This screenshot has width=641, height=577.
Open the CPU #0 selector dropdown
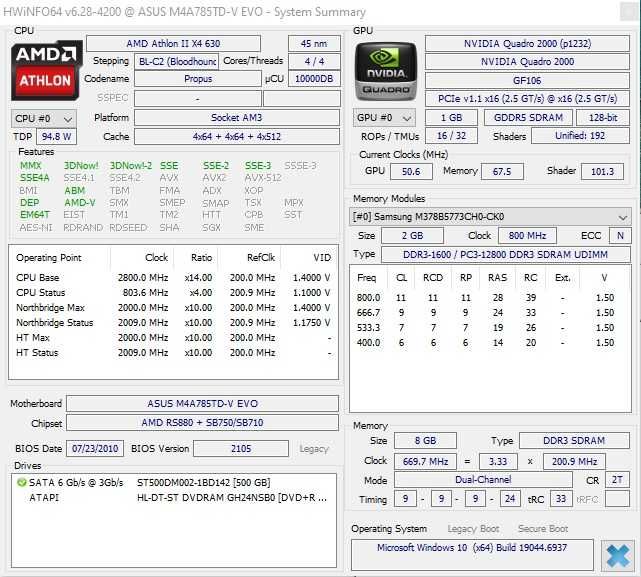pyautogui.click(x=43, y=119)
